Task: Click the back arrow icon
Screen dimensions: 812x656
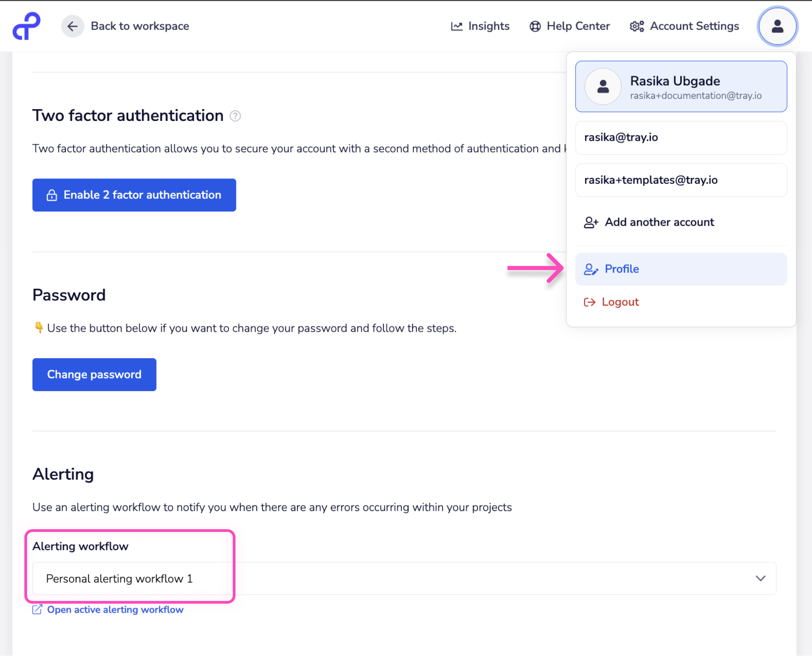Action: [73, 26]
